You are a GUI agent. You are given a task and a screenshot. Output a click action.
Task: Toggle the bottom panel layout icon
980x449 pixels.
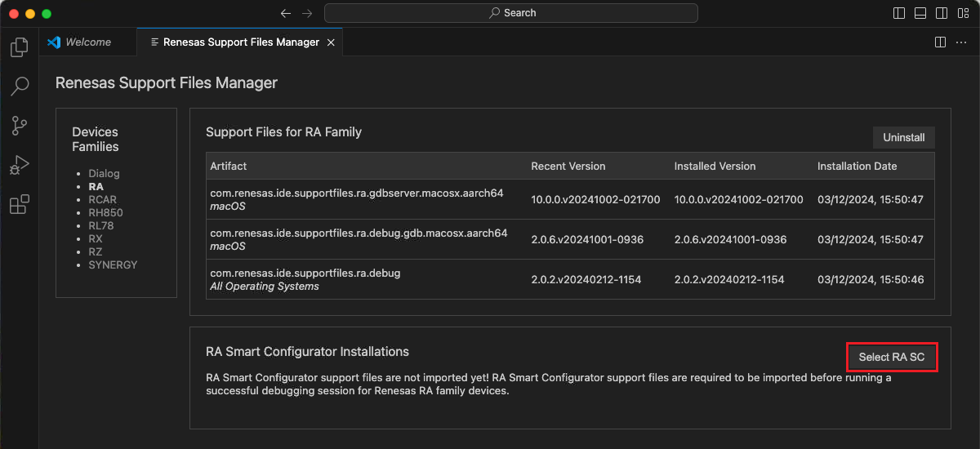click(920, 13)
